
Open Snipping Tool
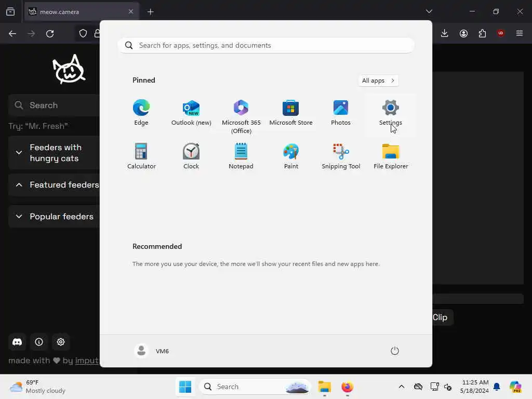tap(341, 156)
